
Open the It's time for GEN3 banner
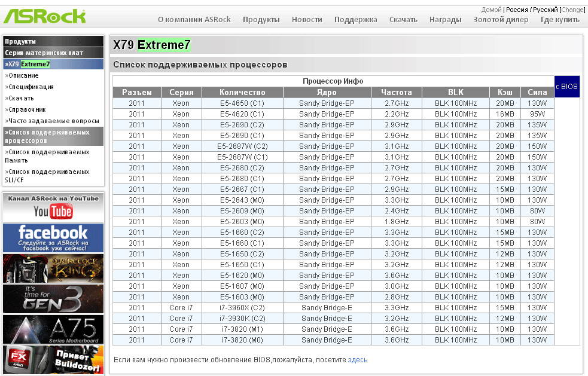53,299
